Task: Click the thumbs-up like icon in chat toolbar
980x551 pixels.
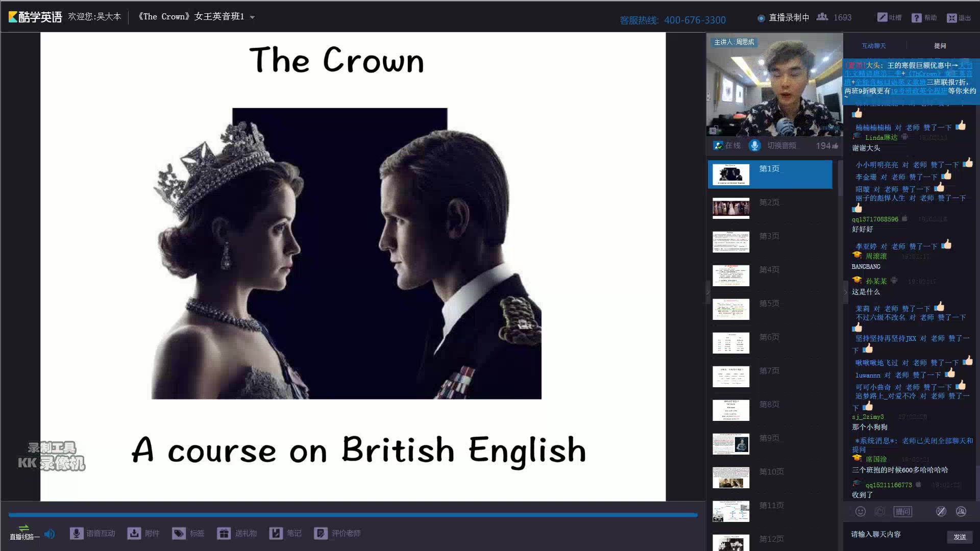Action: 880,511
